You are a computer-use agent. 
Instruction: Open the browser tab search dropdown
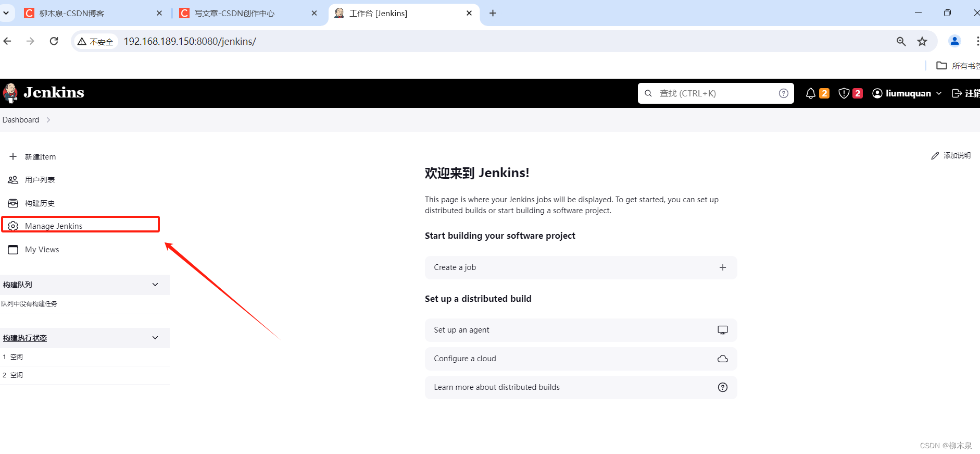[6, 13]
